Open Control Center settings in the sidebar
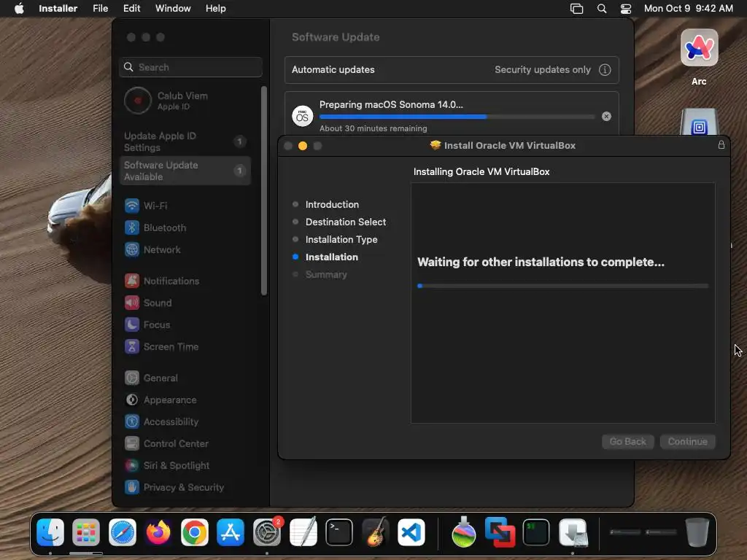 pyautogui.click(x=186, y=444)
